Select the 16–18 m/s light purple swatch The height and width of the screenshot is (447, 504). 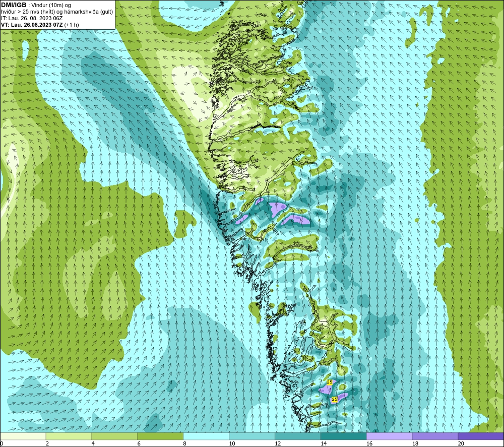pyautogui.click(x=389, y=436)
